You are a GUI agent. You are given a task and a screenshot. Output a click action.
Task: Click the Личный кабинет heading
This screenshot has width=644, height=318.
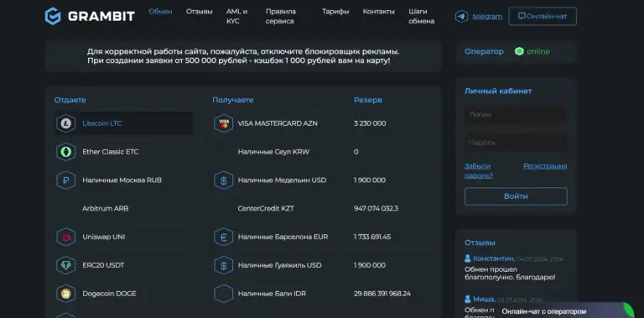tap(498, 91)
